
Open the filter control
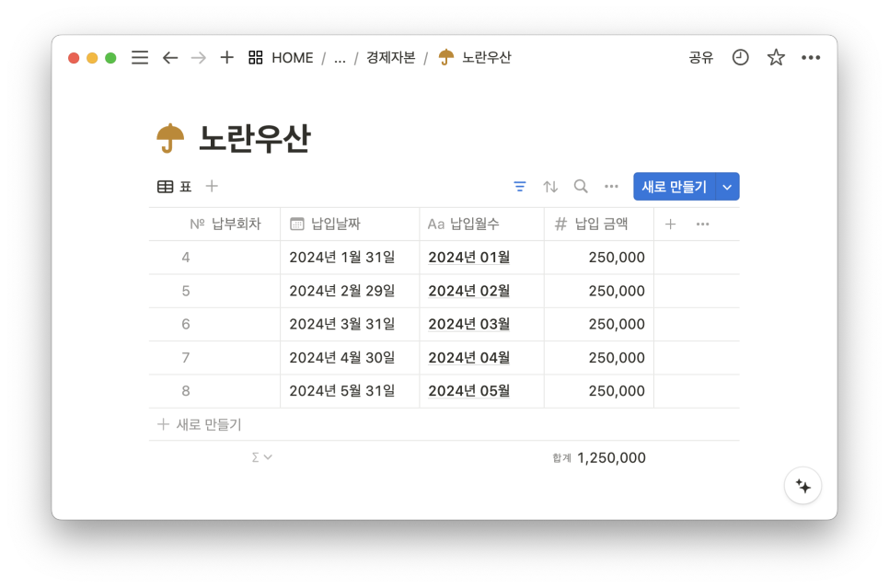pos(519,187)
